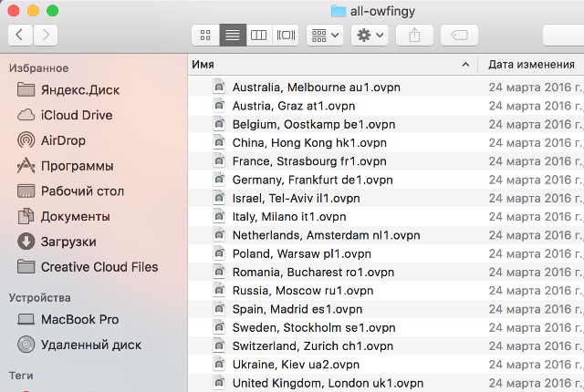Click the all-owfingy folder icon in title bar
Image resolution: width=584 pixels, height=392 pixels.
point(339,11)
